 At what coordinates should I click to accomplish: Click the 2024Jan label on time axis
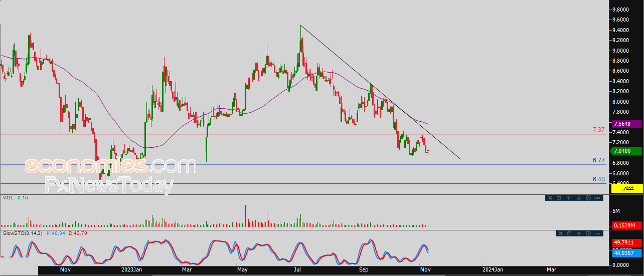pyautogui.click(x=492, y=269)
